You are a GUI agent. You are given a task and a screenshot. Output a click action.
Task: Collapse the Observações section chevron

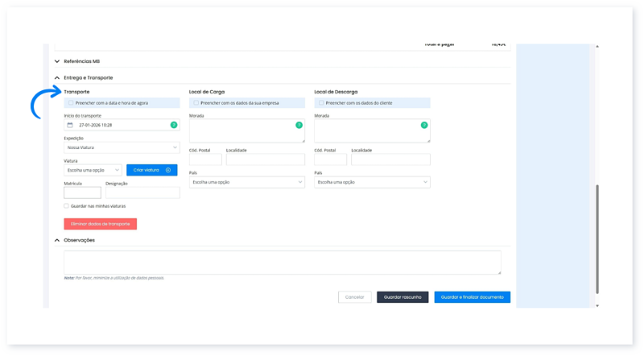pyautogui.click(x=57, y=240)
